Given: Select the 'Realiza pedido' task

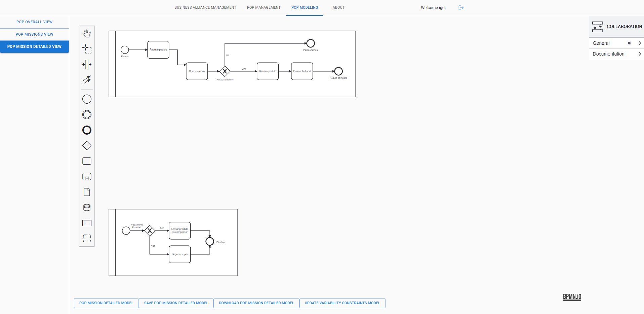Looking at the screenshot, I should [x=268, y=71].
